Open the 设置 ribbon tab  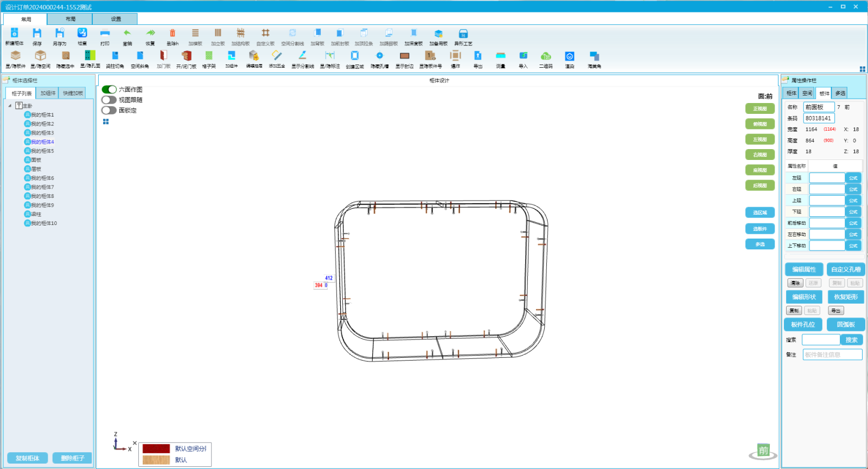116,19
